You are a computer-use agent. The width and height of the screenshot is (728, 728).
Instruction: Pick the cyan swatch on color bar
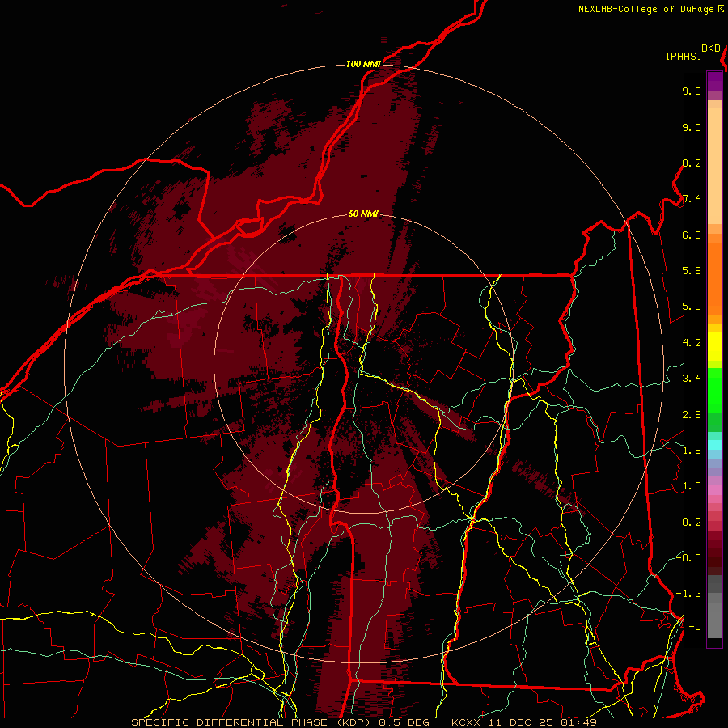click(x=714, y=445)
